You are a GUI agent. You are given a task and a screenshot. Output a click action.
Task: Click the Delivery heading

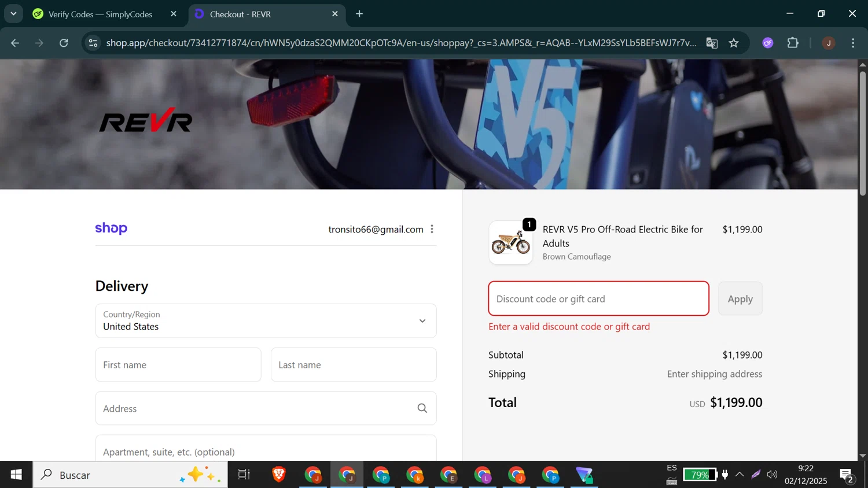tap(122, 286)
